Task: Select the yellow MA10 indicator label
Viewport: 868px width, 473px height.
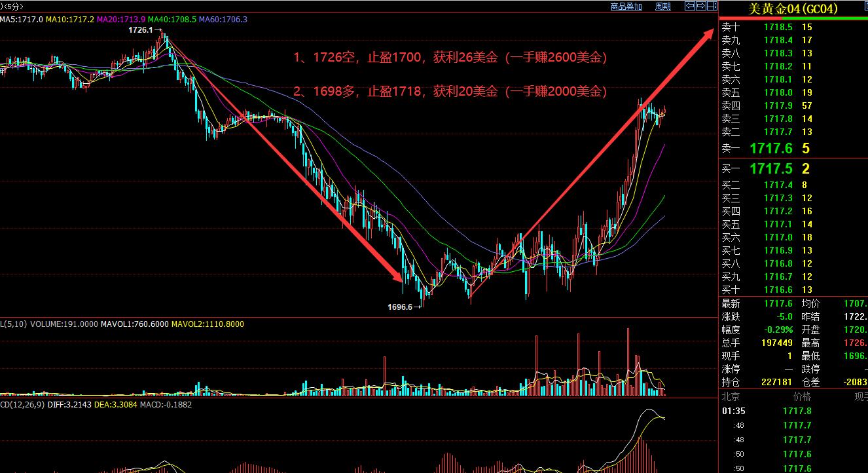Action: click(x=70, y=20)
